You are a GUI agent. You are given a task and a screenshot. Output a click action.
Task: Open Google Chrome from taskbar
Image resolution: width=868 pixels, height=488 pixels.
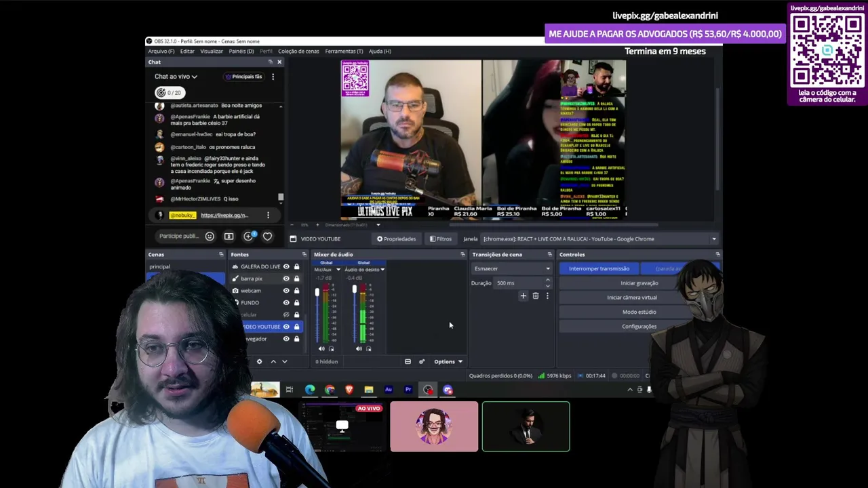330,390
